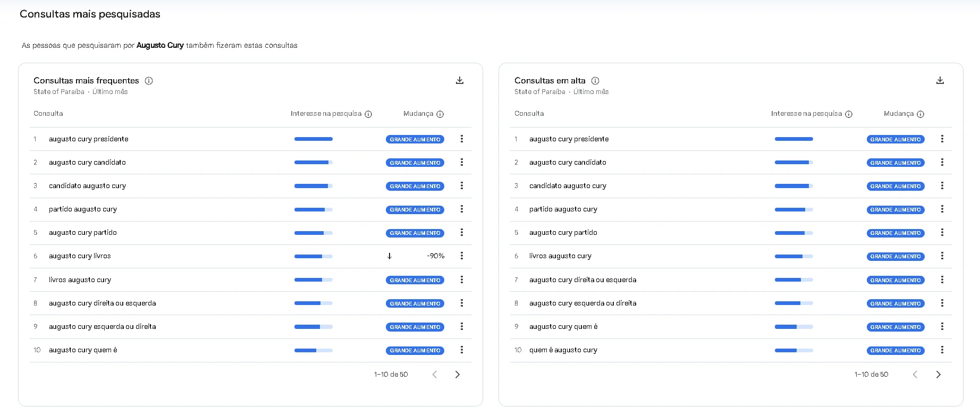Image resolution: width=980 pixels, height=415 pixels.
Task: Go to next page in Consultas em alta
Action: pyautogui.click(x=939, y=375)
